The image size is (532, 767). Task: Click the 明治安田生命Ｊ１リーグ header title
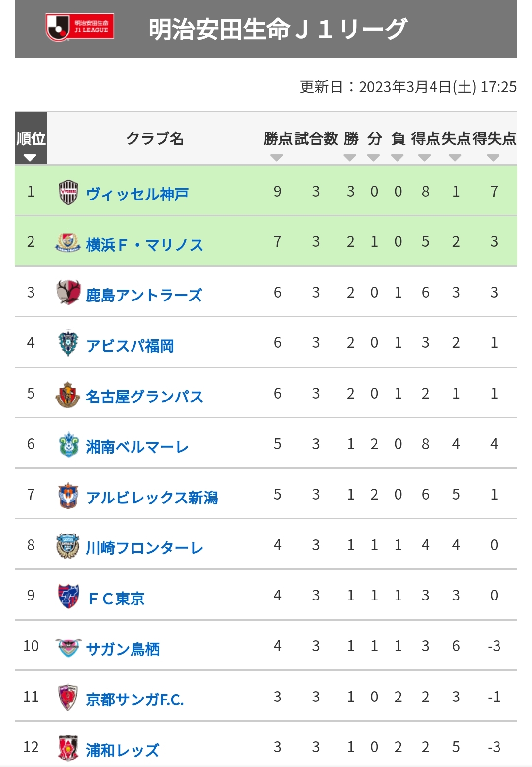pos(278,30)
